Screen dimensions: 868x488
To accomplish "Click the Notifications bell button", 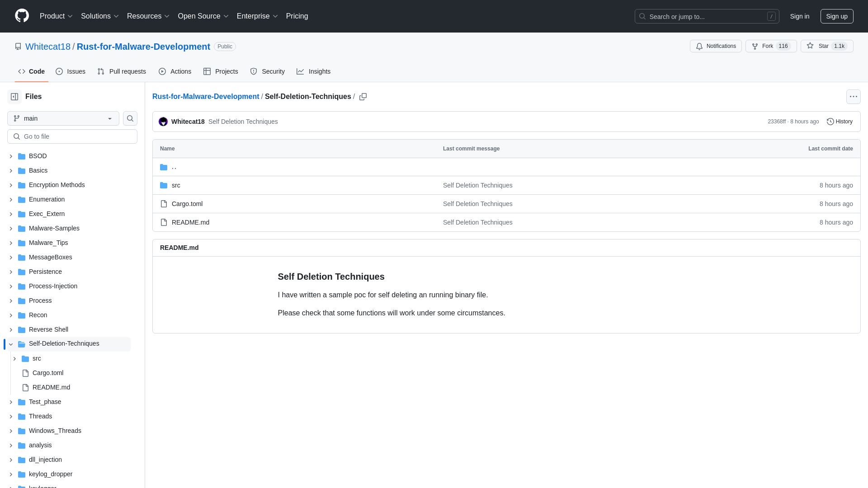I will pyautogui.click(x=716, y=46).
